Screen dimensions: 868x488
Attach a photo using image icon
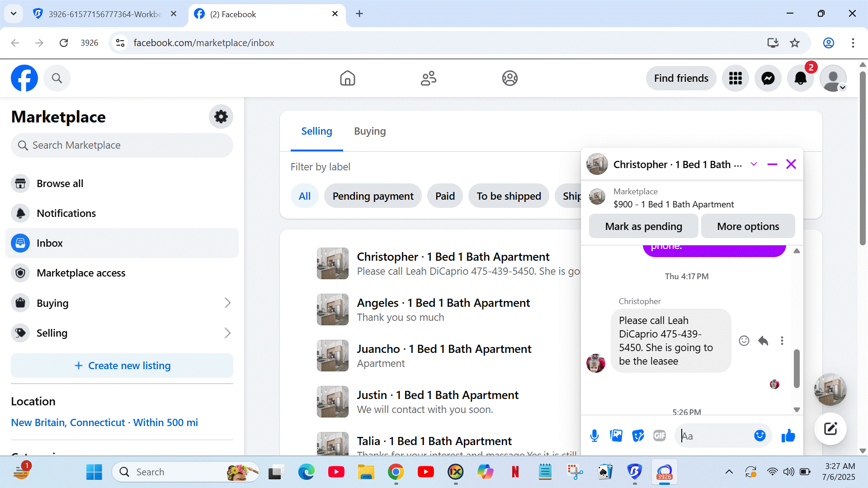click(616, 436)
